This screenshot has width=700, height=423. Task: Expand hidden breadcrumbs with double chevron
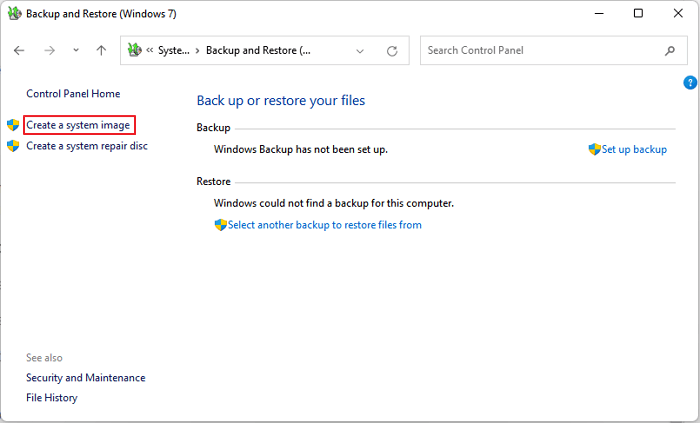pos(149,51)
